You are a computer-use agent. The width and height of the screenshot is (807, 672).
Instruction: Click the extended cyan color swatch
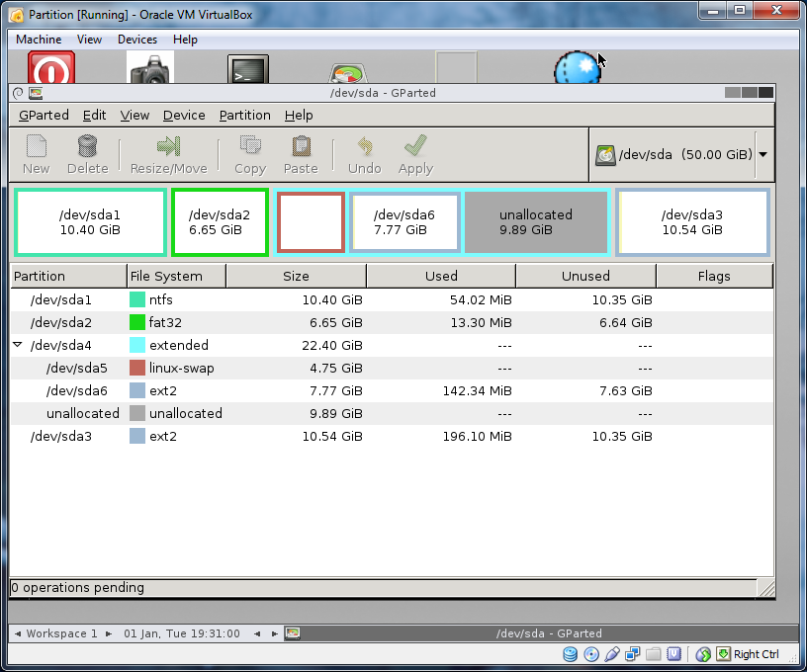coord(136,345)
